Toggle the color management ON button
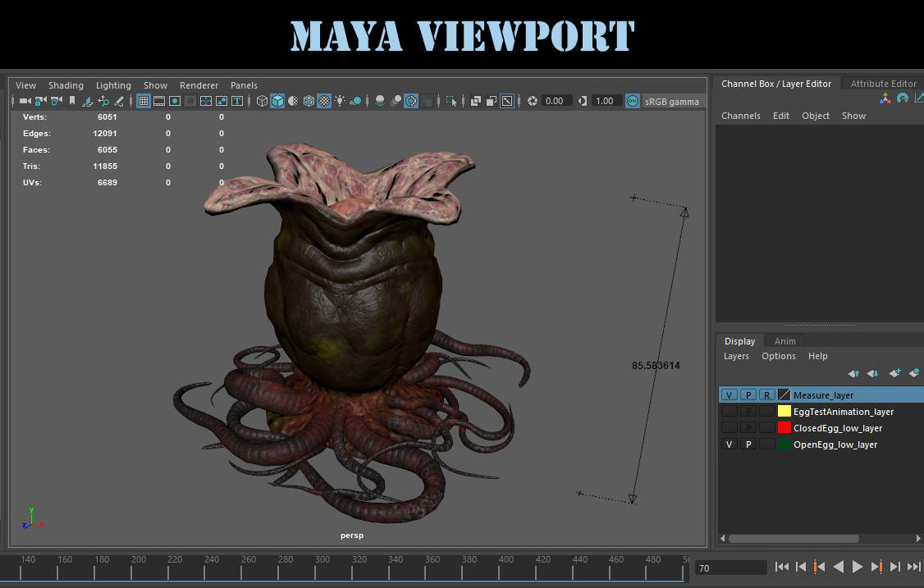Viewport: 924px width, 588px height. [x=633, y=101]
